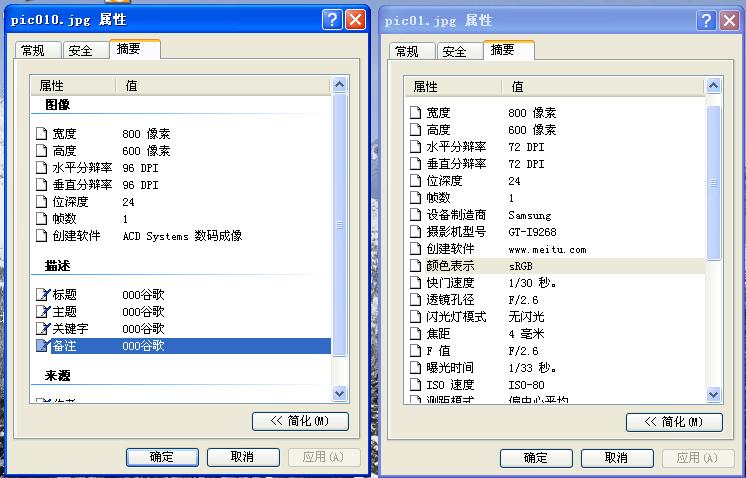Click the editable 备注 property icon
Image resolution: width=746 pixels, height=478 pixels.
tap(43, 345)
